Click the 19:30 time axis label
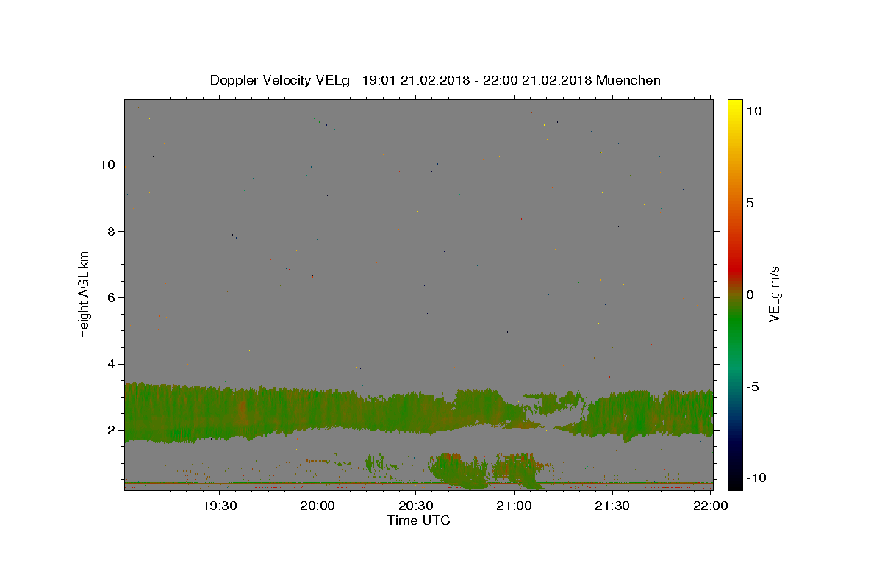Image resolution: width=882 pixels, height=588 pixels. tap(220, 506)
